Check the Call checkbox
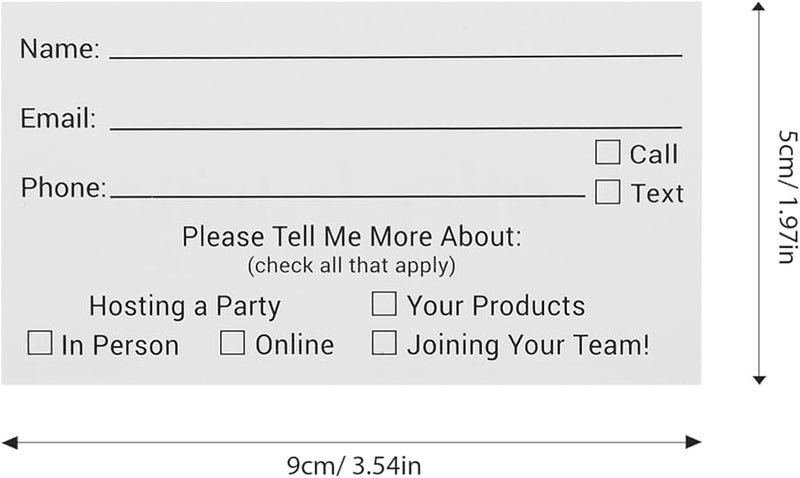The height and width of the screenshot is (478, 800). pyautogui.click(x=607, y=153)
